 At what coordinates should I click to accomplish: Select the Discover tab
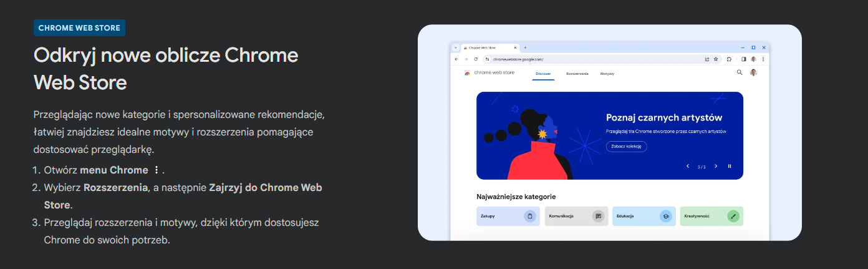[x=543, y=74]
